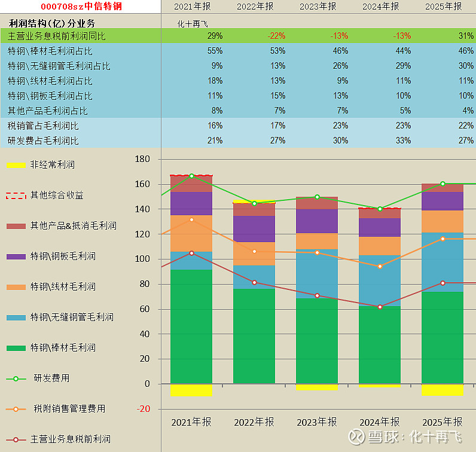Click the -20 y-axis label
The height and width of the screenshot is (452, 476).
point(144,409)
